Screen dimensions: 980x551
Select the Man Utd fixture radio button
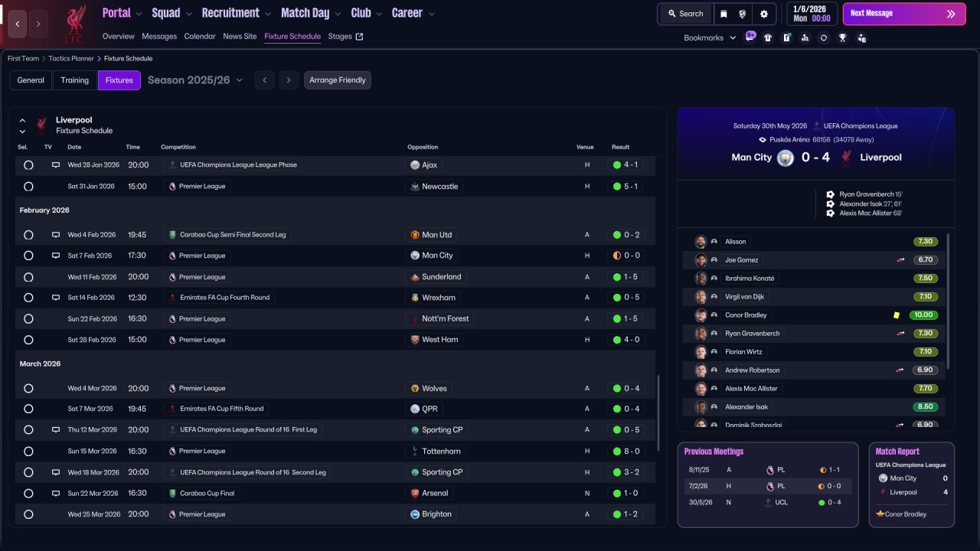[x=28, y=235]
